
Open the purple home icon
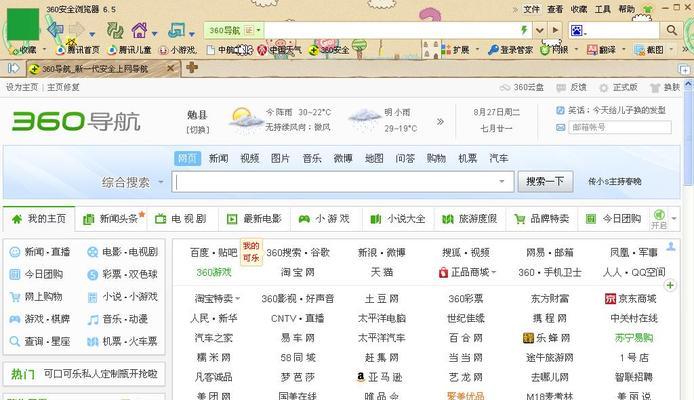(x=139, y=30)
